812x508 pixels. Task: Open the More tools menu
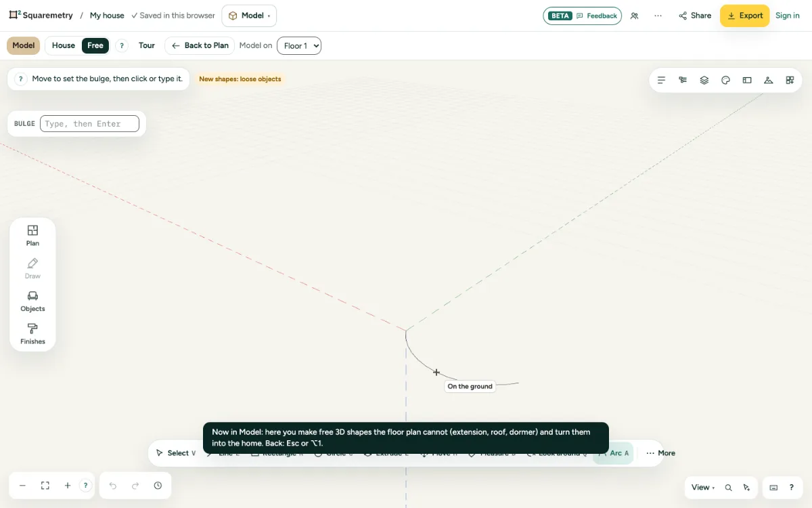pyautogui.click(x=660, y=453)
